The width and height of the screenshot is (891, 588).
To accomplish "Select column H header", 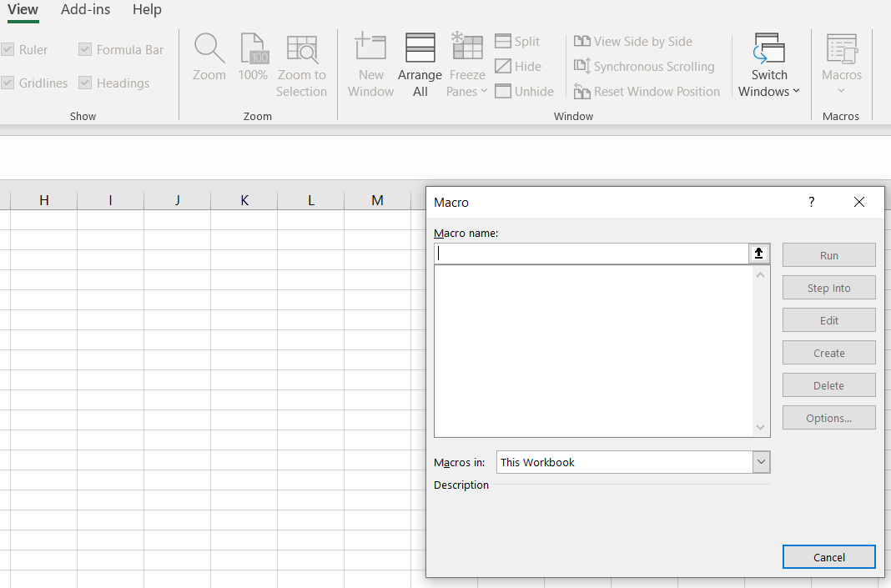I will (x=43, y=200).
